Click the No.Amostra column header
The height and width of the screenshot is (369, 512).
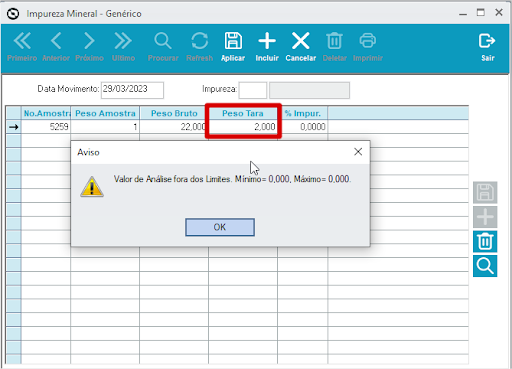[46, 113]
